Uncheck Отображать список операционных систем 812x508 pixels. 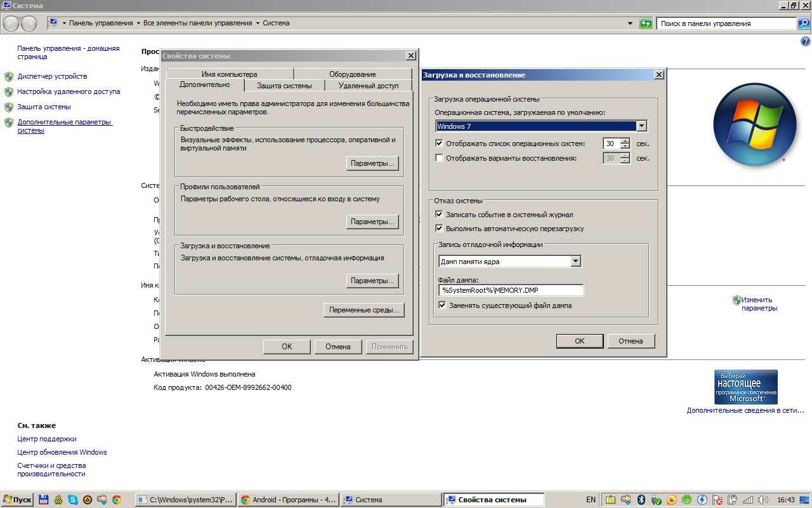coord(440,144)
